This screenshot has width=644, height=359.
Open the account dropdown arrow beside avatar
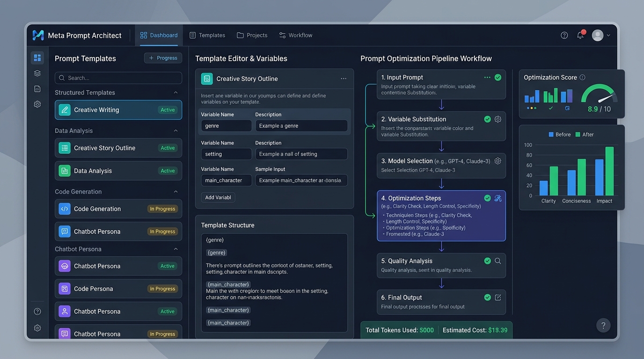608,36
